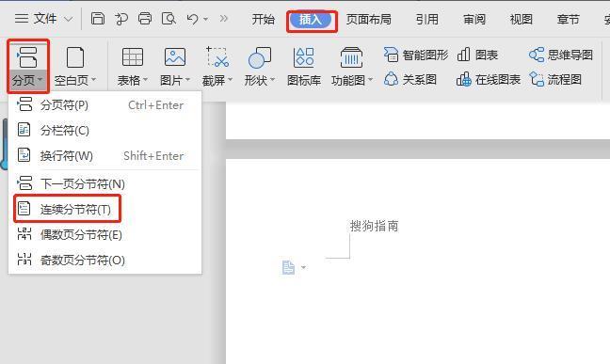610x364 pixels.
Task: Expand the 形状 dropdown label
Action: pos(260,81)
